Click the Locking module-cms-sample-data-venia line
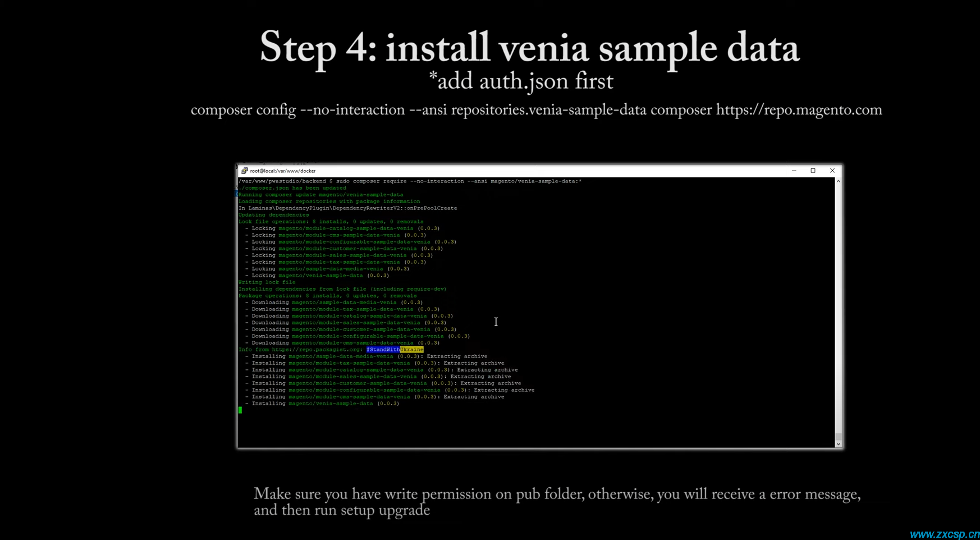Image resolution: width=980 pixels, height=540 pixels. pos(336,235)
